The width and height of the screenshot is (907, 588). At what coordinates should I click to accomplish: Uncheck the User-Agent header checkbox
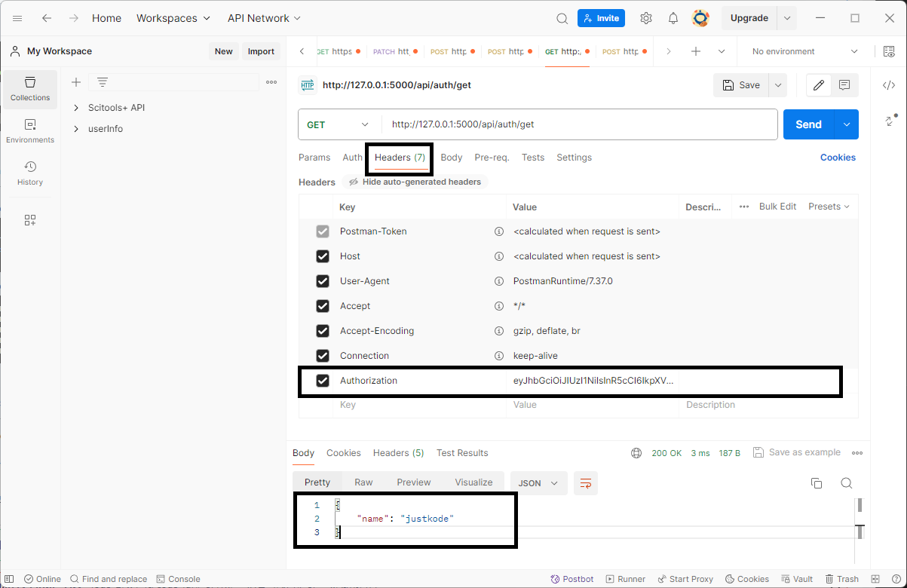(323, 281)
